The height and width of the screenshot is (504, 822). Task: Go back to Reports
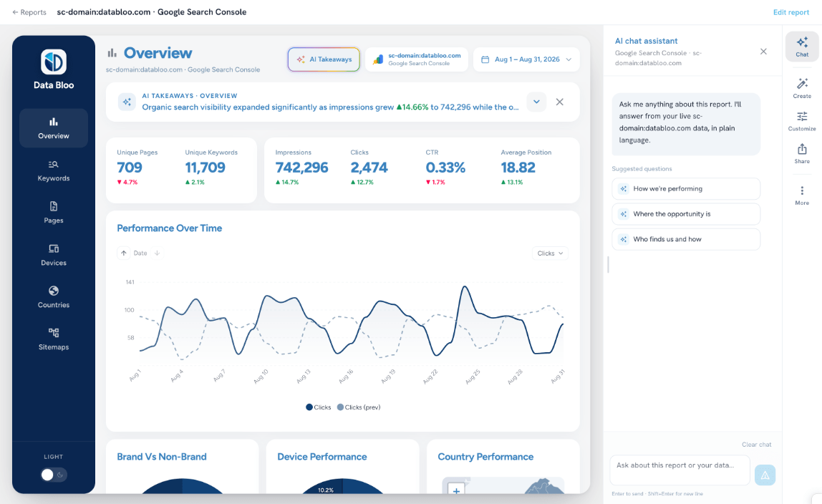point(29,12)
